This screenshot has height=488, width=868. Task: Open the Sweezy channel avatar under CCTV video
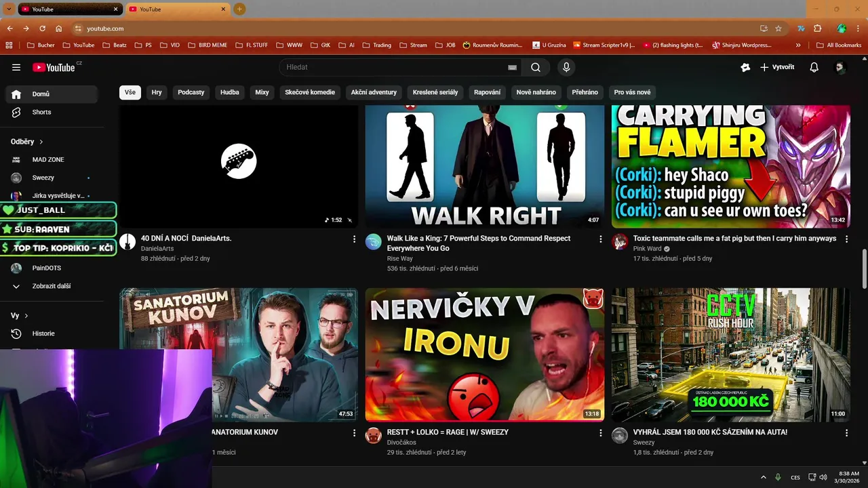[x=620, y=436]
